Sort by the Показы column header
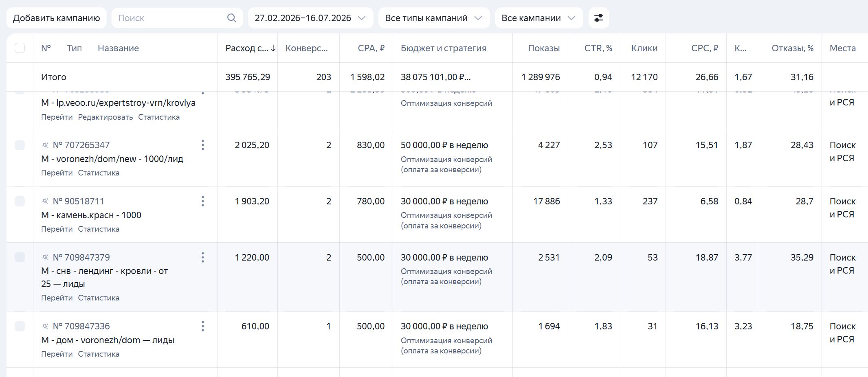The image size is (868, 377). (544, 48)
